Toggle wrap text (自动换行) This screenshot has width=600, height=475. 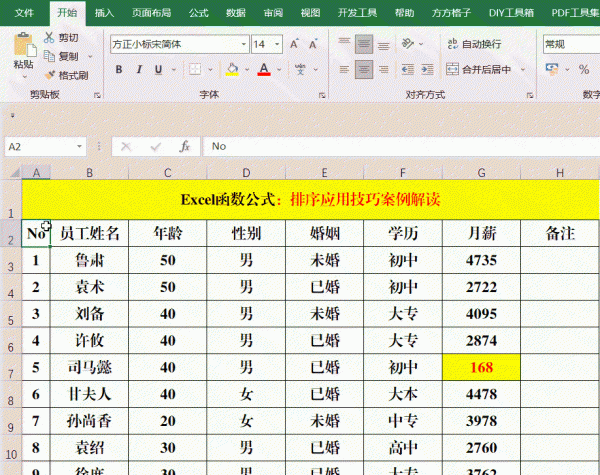pos(474,44)
